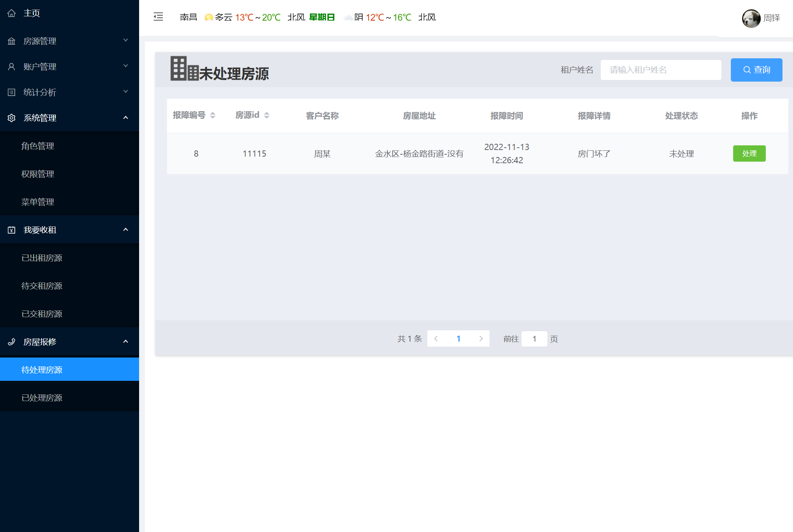
Task: Focus the 租户姓名 input field
Action: pyautogui.click(x=661, y=70)
